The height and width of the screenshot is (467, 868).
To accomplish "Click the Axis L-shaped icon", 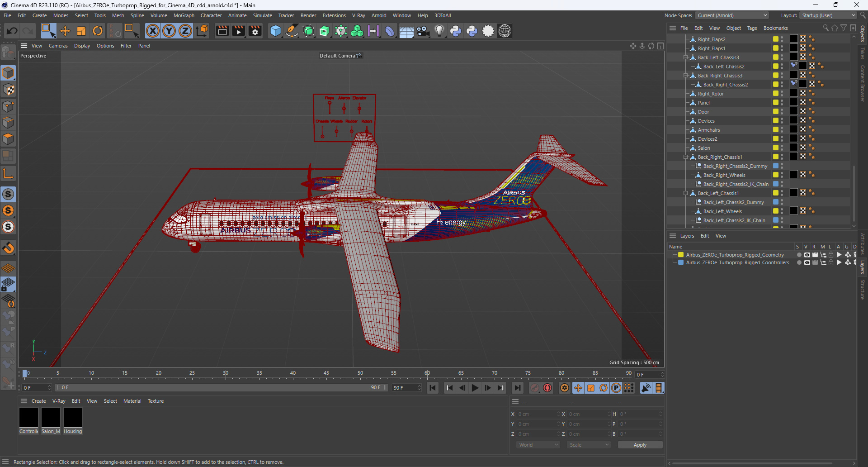I will pos(8,173).
